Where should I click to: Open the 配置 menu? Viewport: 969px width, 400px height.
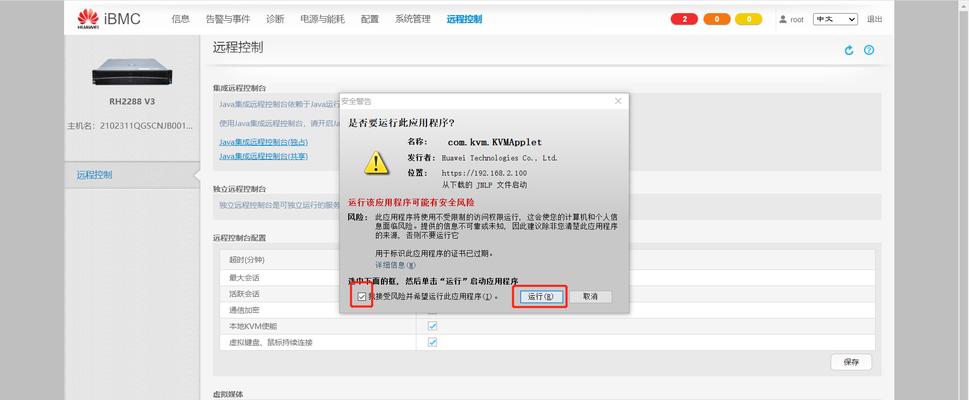(370, 19)
